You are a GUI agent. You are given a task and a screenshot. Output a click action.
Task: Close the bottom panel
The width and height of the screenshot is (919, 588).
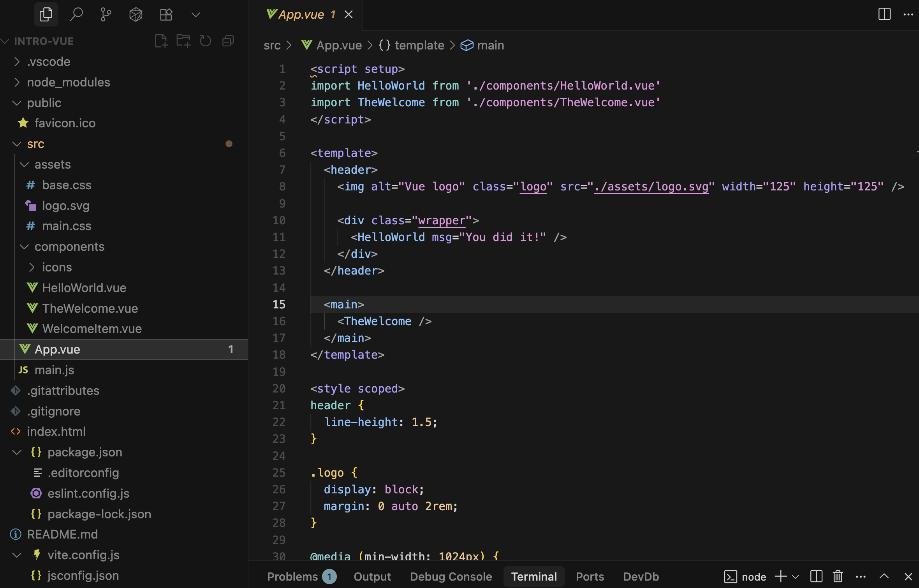tap(908, 577)
